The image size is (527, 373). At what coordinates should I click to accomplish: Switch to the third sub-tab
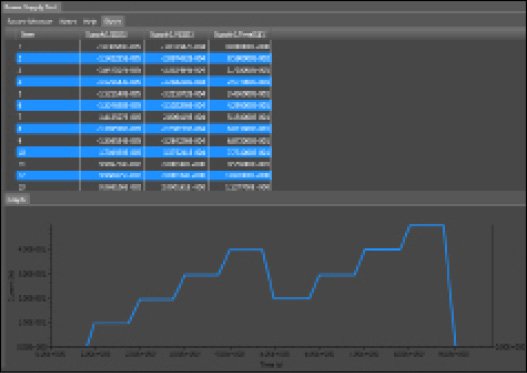90,22
